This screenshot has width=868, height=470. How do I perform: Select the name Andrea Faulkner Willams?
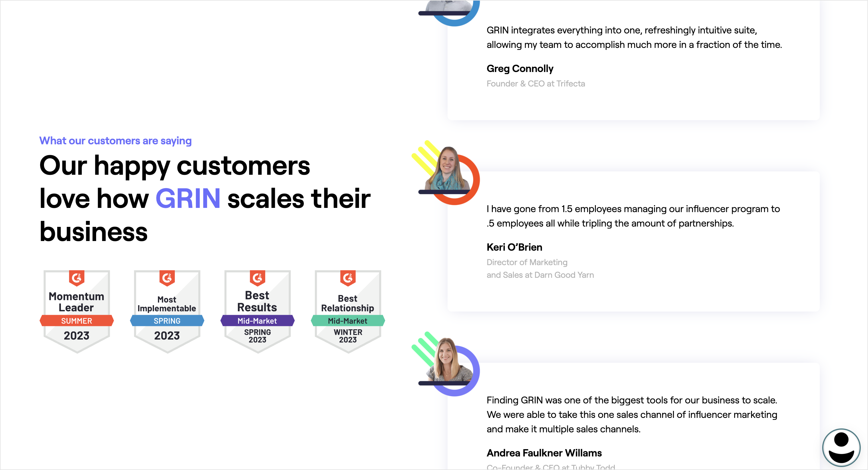coord(544,453)
